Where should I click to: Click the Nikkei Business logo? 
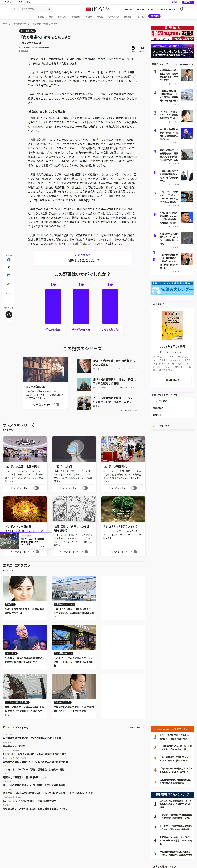pos(99,9)
